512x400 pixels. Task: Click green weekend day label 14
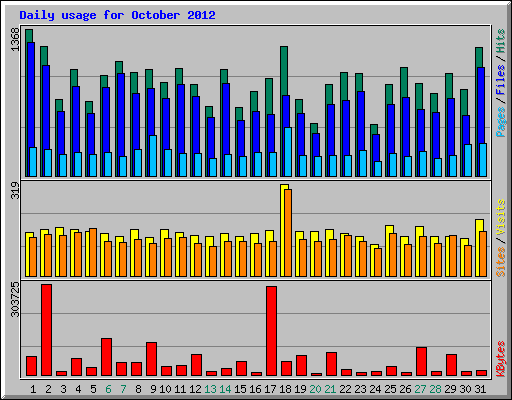(x=225, y=389)
